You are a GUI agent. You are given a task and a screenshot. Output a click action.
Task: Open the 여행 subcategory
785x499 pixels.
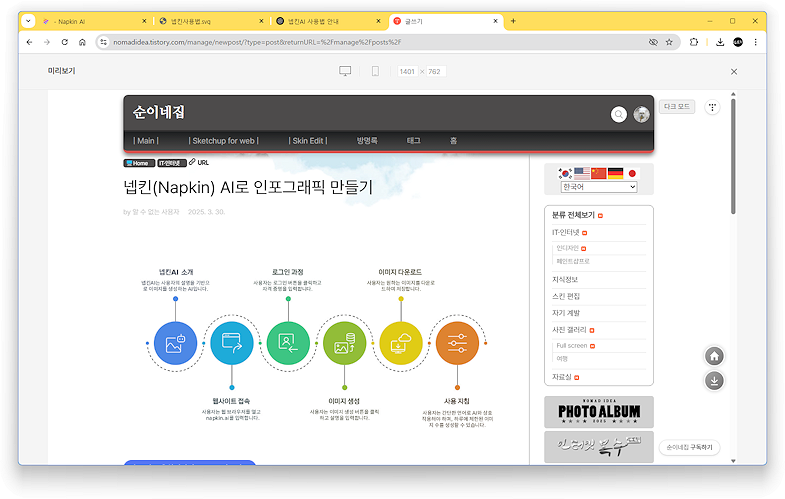(562, 359)
